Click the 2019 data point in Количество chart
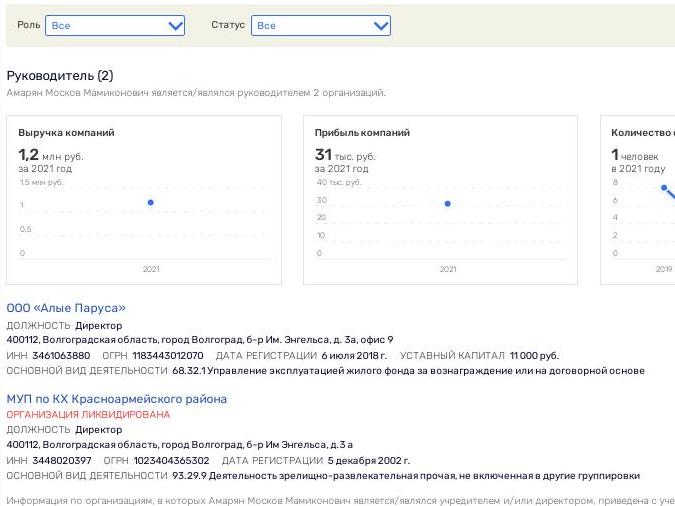The height and width of the screenshot is (506, 675). tap(664, 187)
